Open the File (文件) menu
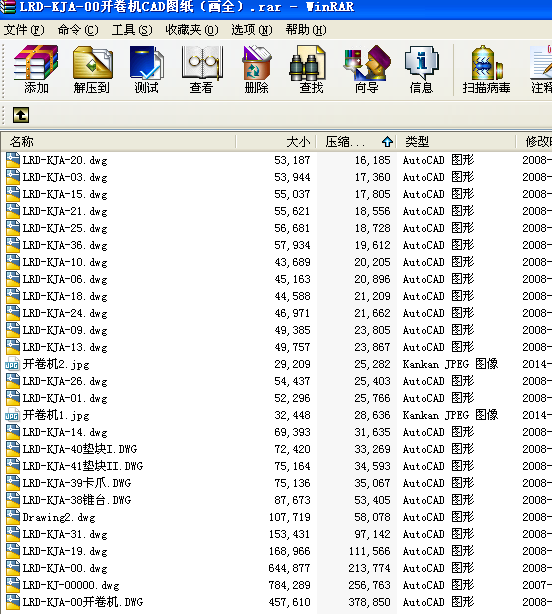552x614 pixels. tap(24, 30)
